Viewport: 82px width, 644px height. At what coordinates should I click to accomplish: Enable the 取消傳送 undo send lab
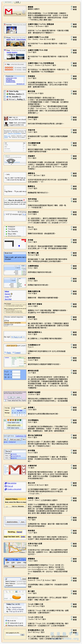click(71, 531)
